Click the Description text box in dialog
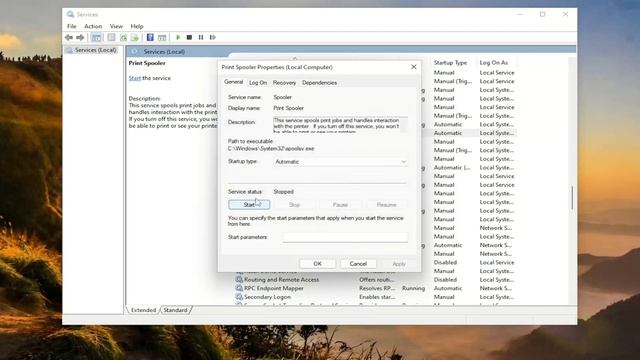 [340, 125]
